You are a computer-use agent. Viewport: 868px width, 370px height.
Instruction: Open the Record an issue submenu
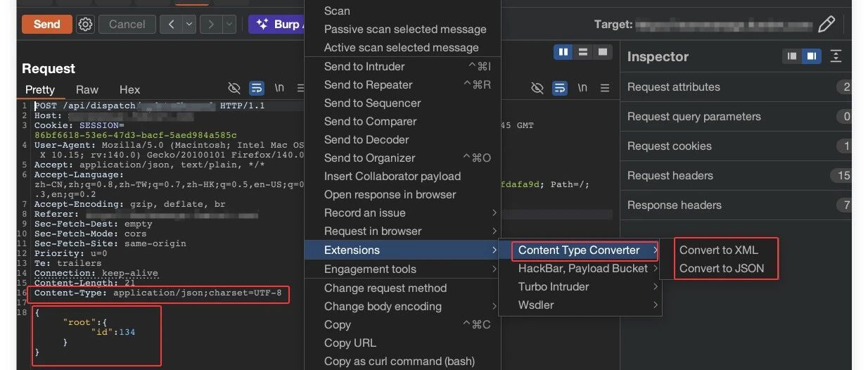tap(402, 212)
